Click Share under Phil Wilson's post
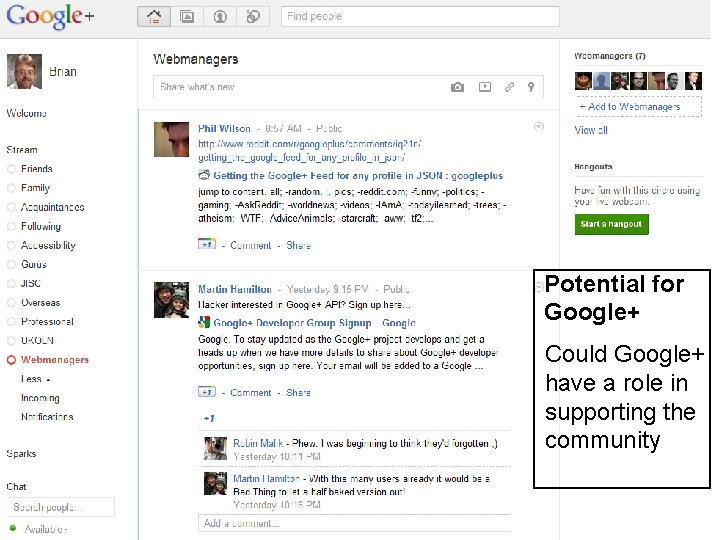 [x=298, y=245]
